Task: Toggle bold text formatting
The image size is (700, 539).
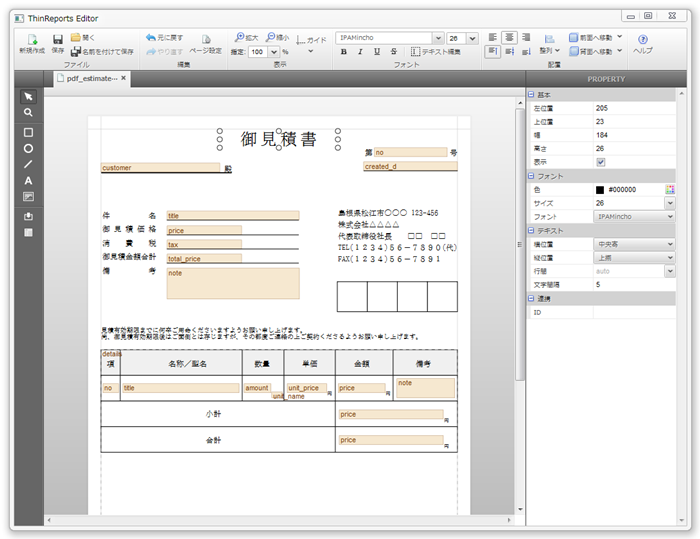Action: pos(344,51)
